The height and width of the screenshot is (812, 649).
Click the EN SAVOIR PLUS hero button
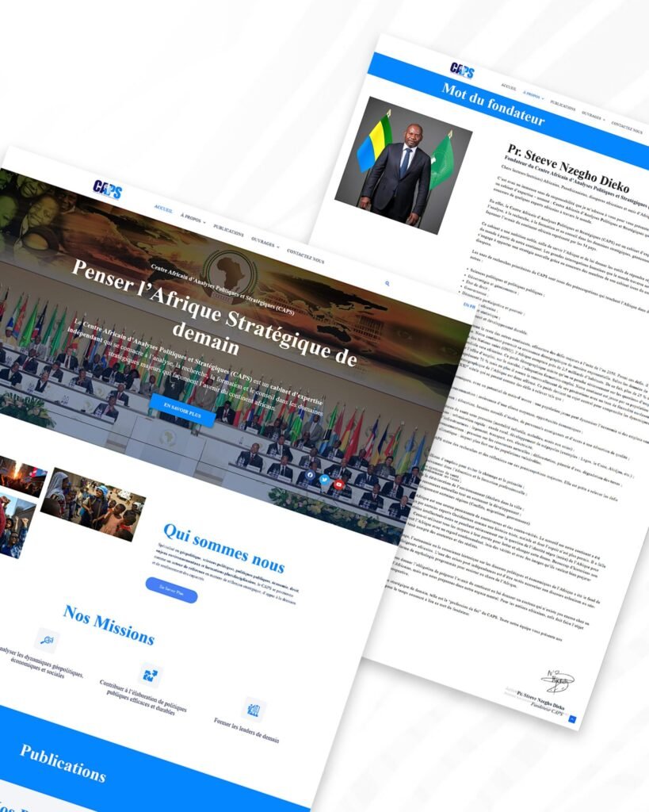(x=183, y=410)
